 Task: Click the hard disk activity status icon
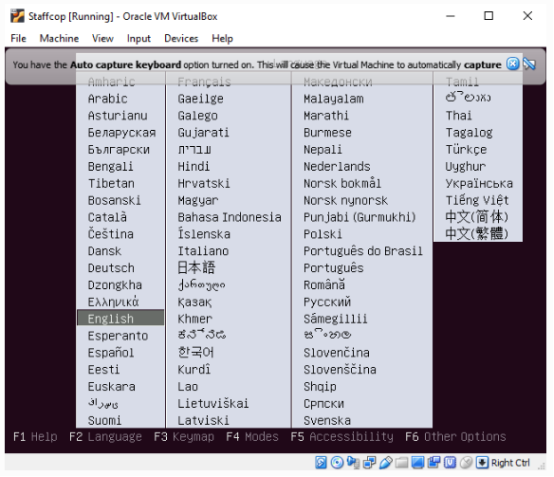321,463
